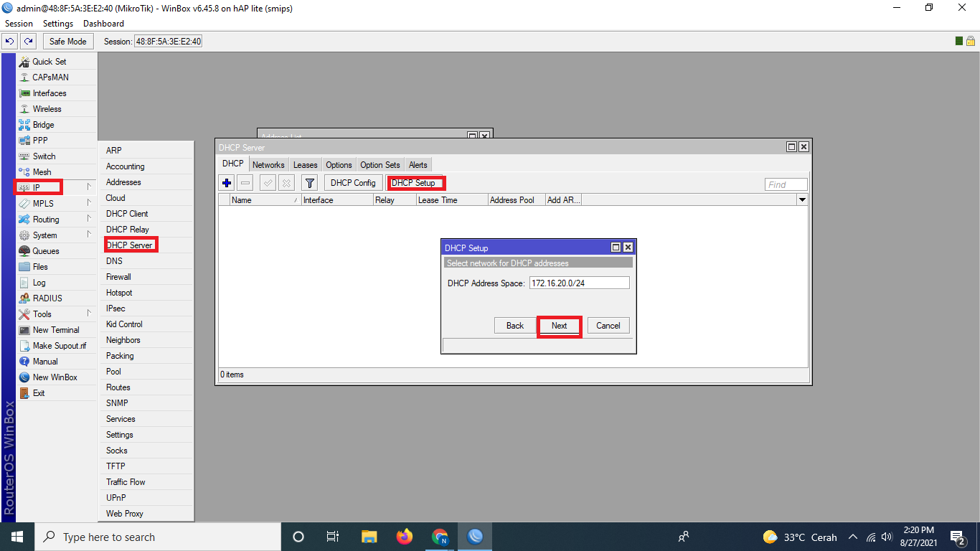The image size is (980, 551).
Task: Select ARP in the IP submenu
Action: coord(146,151)
